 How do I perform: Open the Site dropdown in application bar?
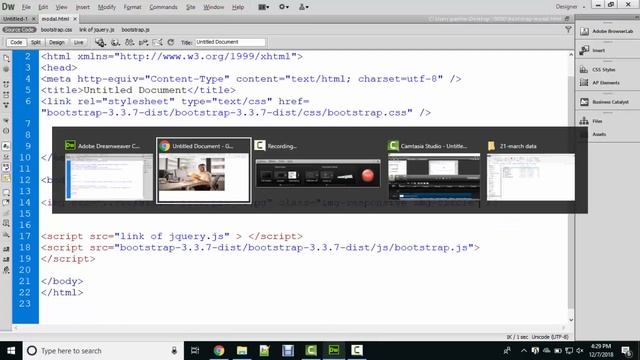tap(304, 7)
